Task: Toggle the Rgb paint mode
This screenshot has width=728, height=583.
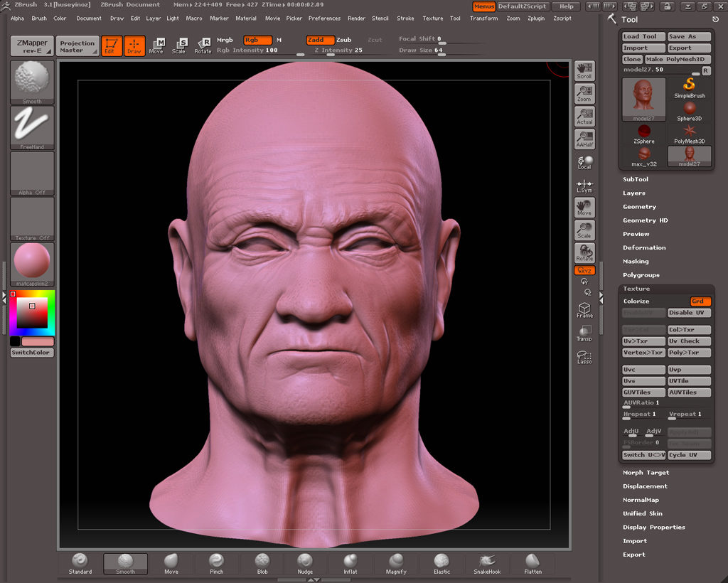Action: 257,40
